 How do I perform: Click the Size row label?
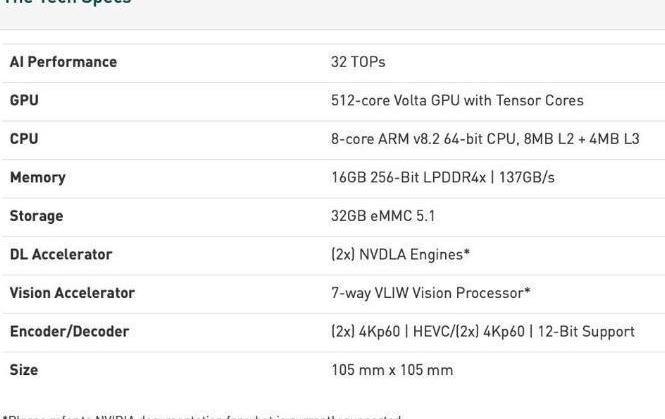click(24, 370)
